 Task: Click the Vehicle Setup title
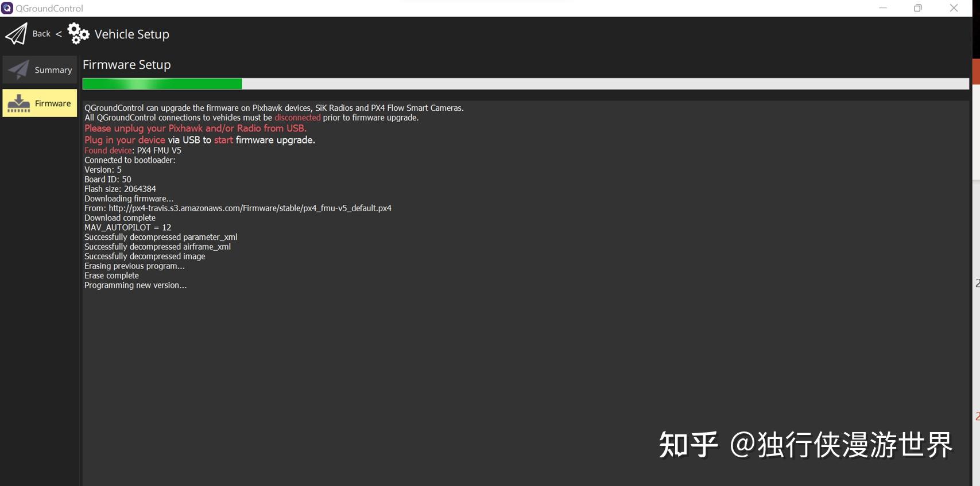pyautogui.click(x=132, y=34)
